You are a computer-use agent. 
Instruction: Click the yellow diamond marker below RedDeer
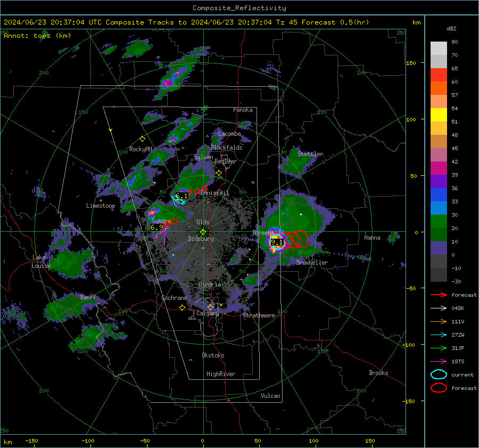219,173
